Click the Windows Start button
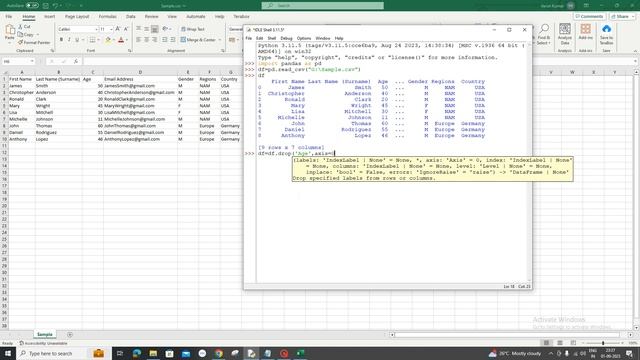Image resolution: width=640 pixels, height=360 pixels. pos(8,353)
